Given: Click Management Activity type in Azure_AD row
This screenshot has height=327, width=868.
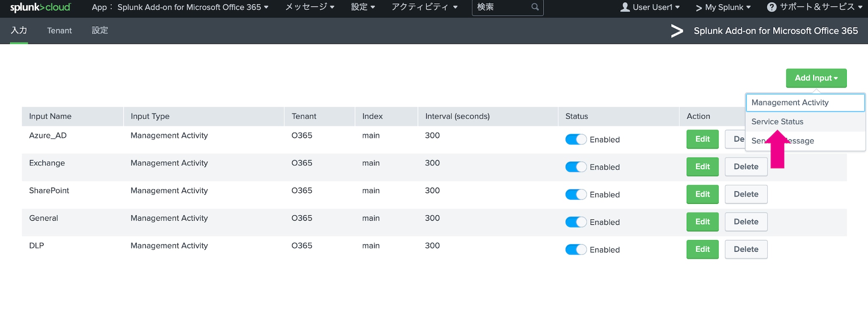Looking at the screenshot, I should 169,136.
